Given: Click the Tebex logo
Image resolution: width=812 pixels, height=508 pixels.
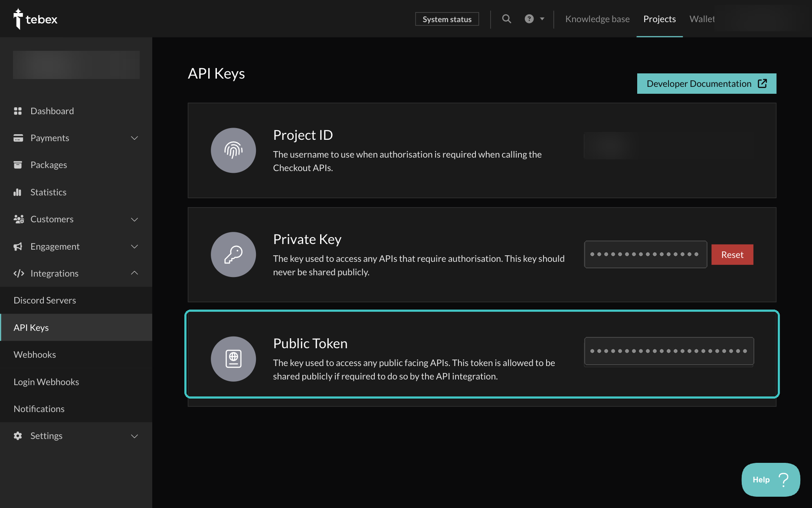Looking at the screenshot, I should (35, 19).
